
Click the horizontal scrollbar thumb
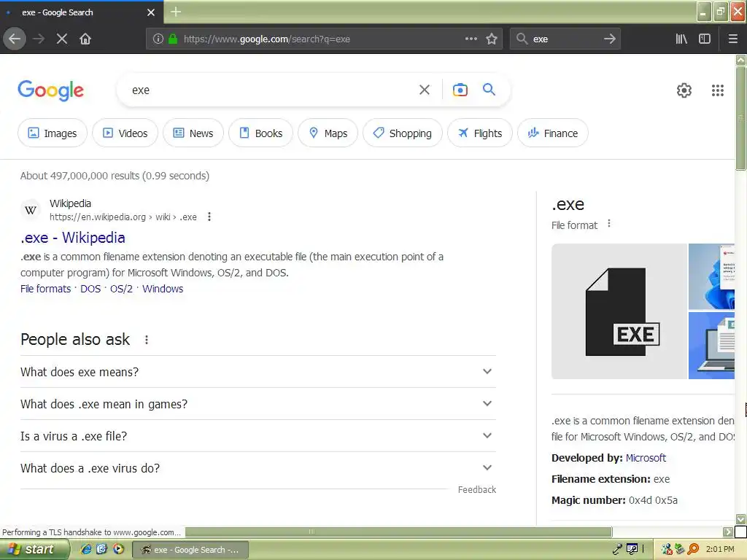pos(398,532)
